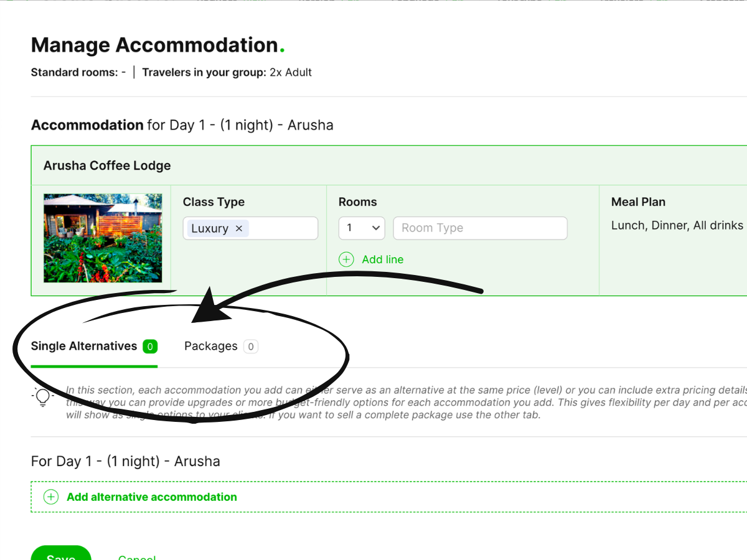The height and width of the screenshot is (560, 747).
Task: Click the Single Alternatives count badge
Action: [x=150, y=347]
